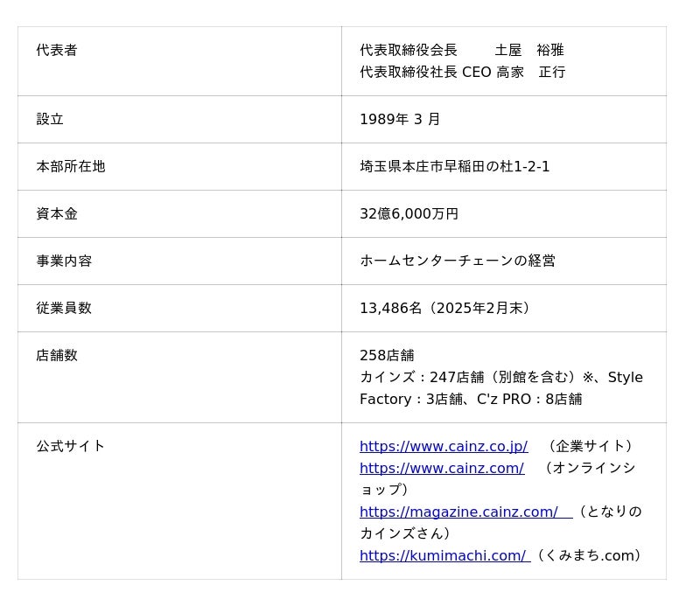Click the chairman name 土屋 裕雅
Viewport: 700px width, 606px height.
point(529,50)
